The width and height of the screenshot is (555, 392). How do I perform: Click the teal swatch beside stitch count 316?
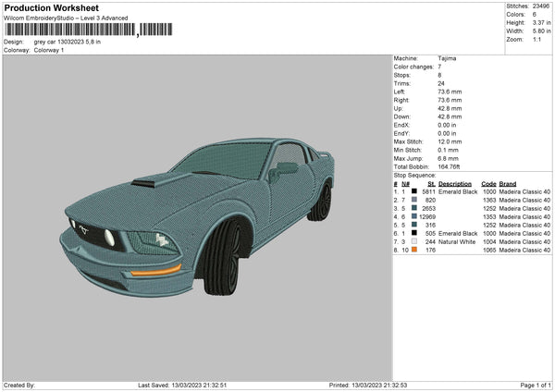(413, 225)
